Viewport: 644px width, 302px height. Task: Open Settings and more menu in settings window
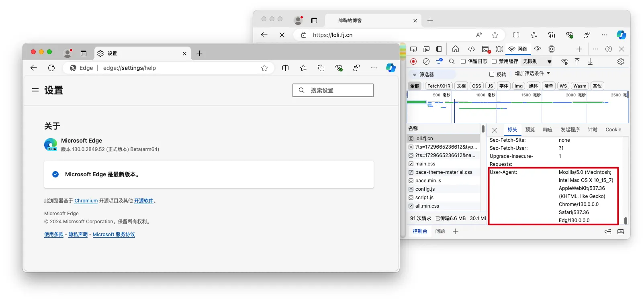374,68
